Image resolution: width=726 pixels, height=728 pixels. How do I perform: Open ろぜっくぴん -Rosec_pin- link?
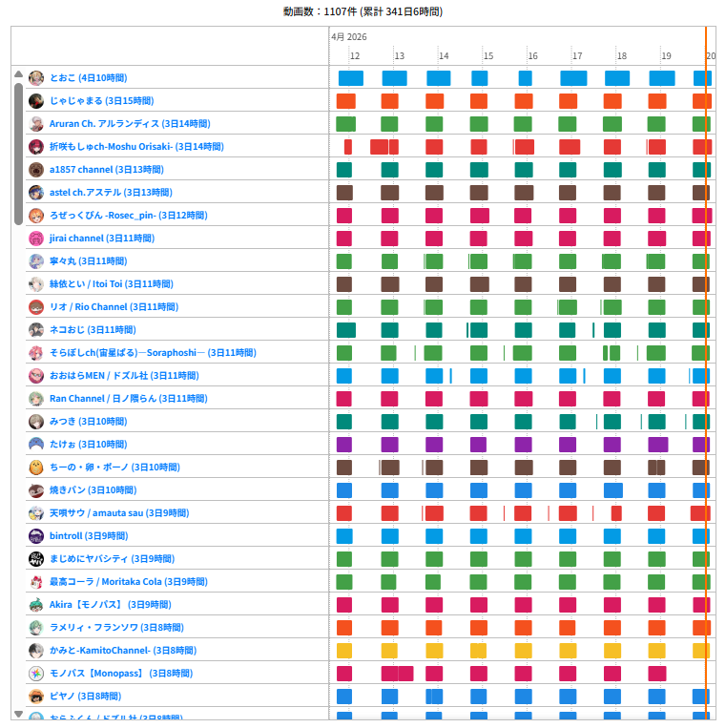tap(129, 216)
